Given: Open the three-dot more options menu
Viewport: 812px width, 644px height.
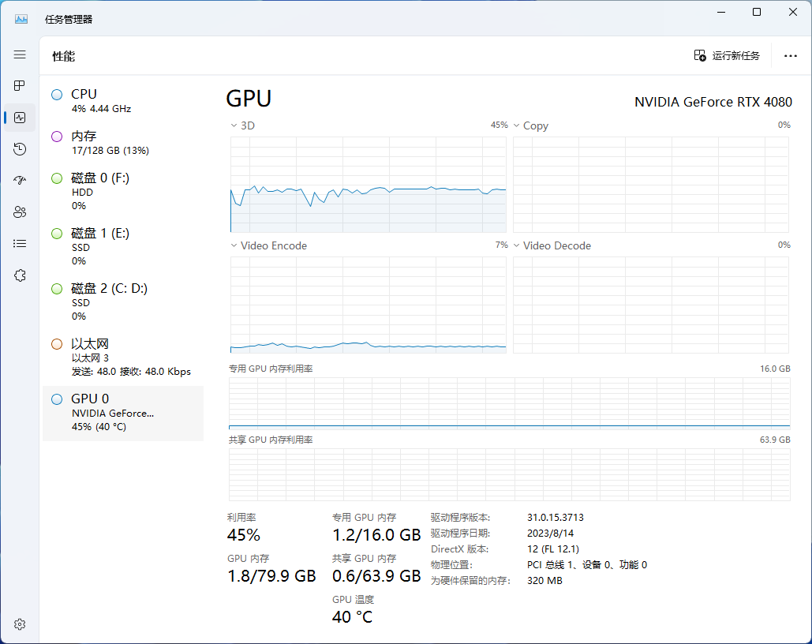Looking at the screenshot, I should coord(790,56).
